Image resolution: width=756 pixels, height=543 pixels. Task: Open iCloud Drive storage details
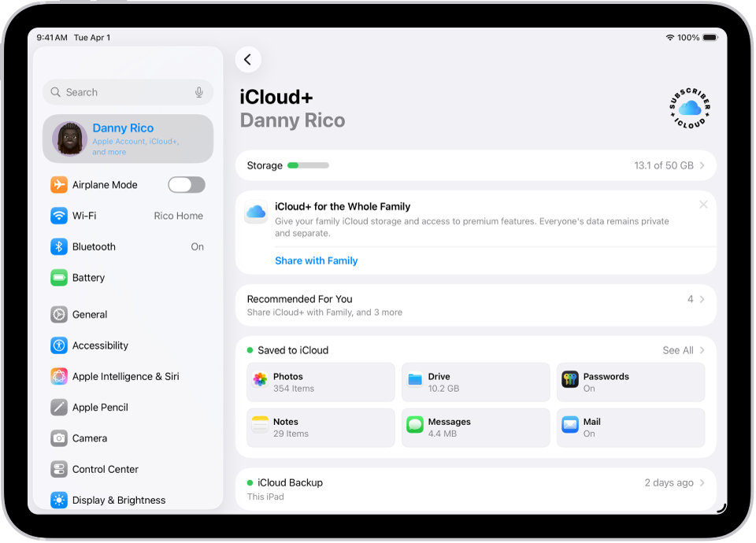click(x=475, y=382)
